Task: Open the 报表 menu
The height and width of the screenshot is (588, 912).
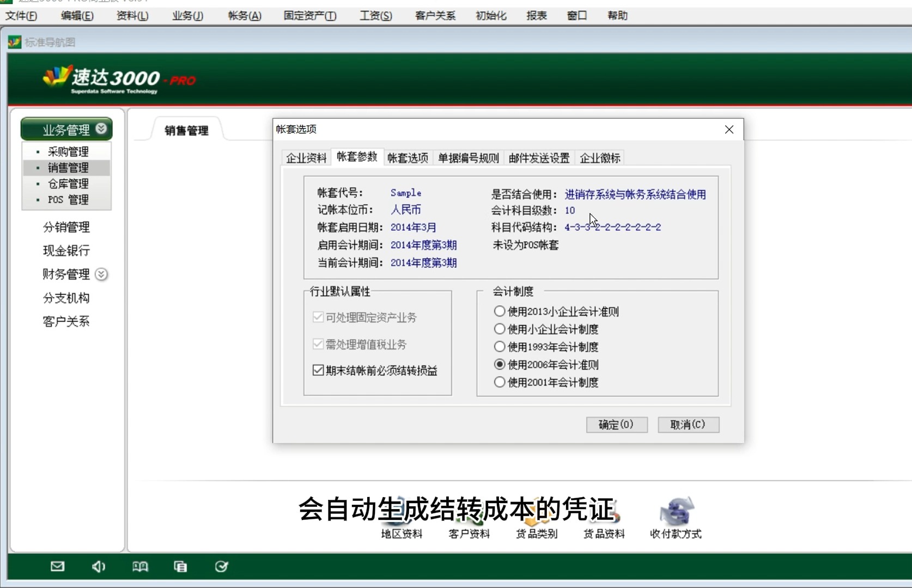Action: (x=537, y=16)
